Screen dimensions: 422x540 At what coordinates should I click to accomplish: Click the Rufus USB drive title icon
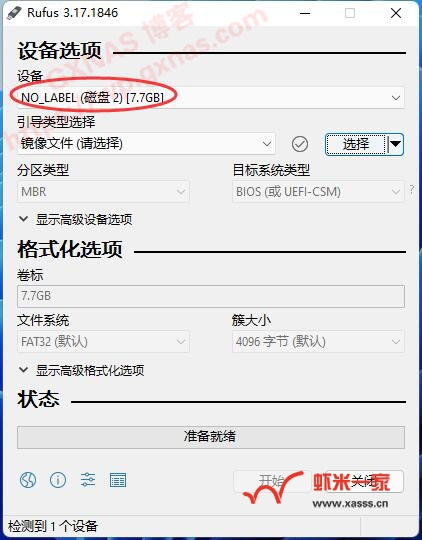14,13
